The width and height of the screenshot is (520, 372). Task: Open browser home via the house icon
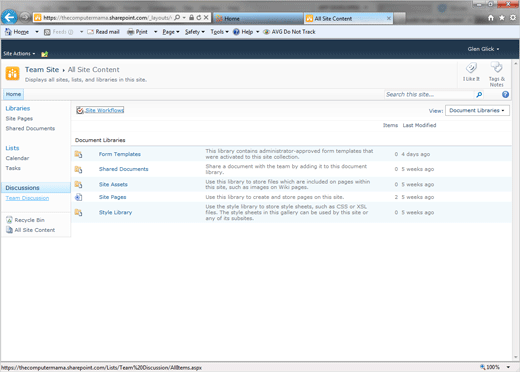pyautogui.click(x=491, y=18)
